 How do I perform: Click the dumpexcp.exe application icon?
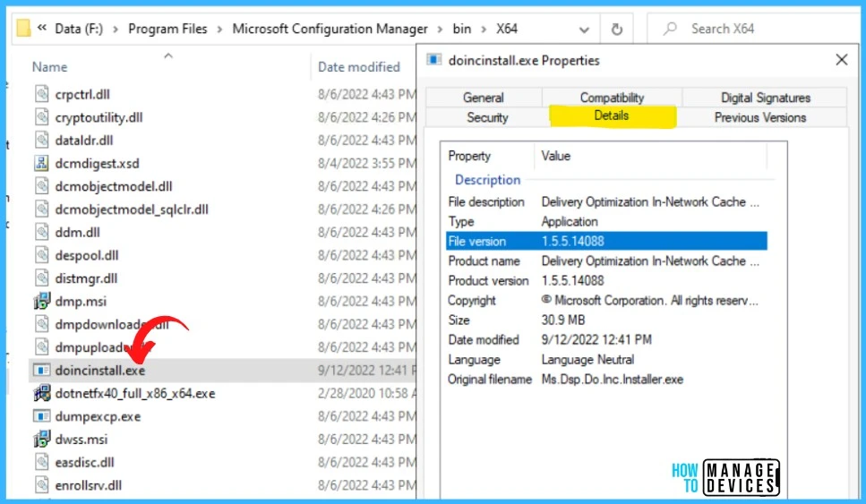pyautogui.click(x=42, y=416)
